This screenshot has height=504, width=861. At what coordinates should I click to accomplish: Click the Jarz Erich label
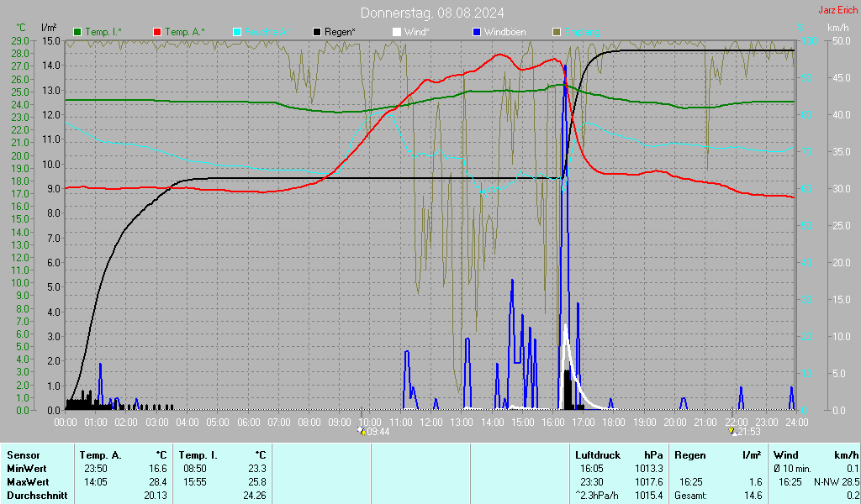[x=838, y=10]
